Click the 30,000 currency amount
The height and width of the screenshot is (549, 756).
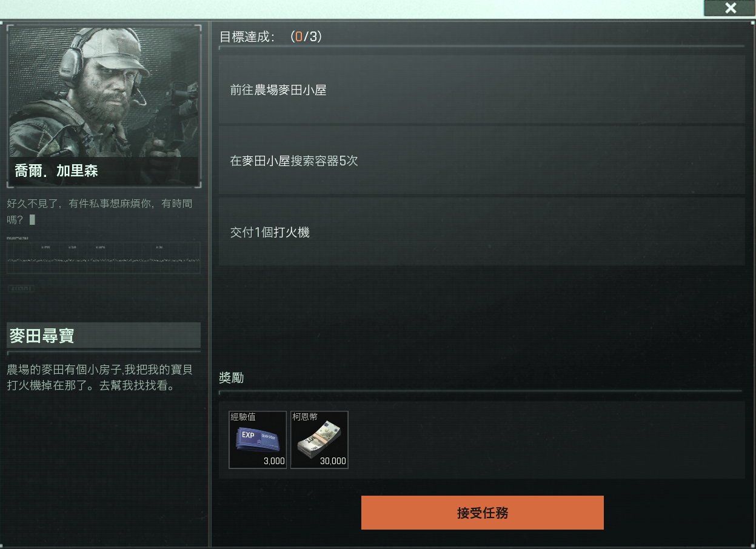point(333,461)
